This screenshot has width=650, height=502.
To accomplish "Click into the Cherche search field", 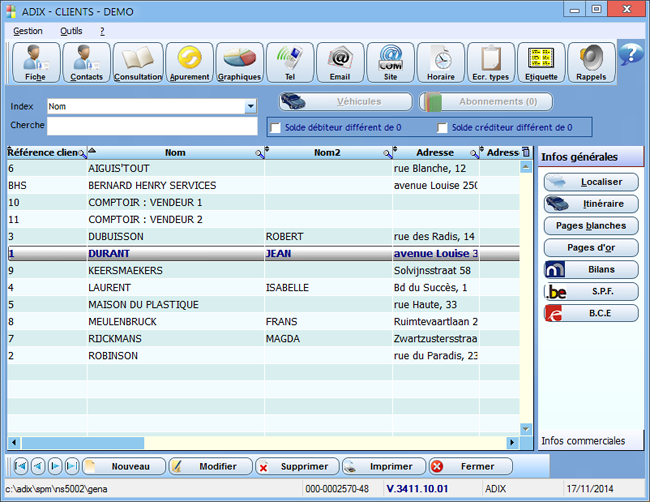I will tap(152, 126).
